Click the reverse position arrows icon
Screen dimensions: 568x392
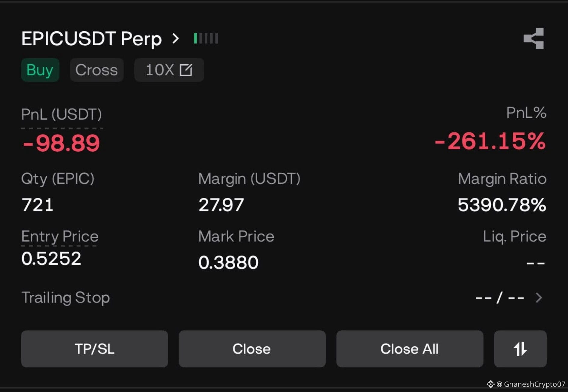click(520, 349)
